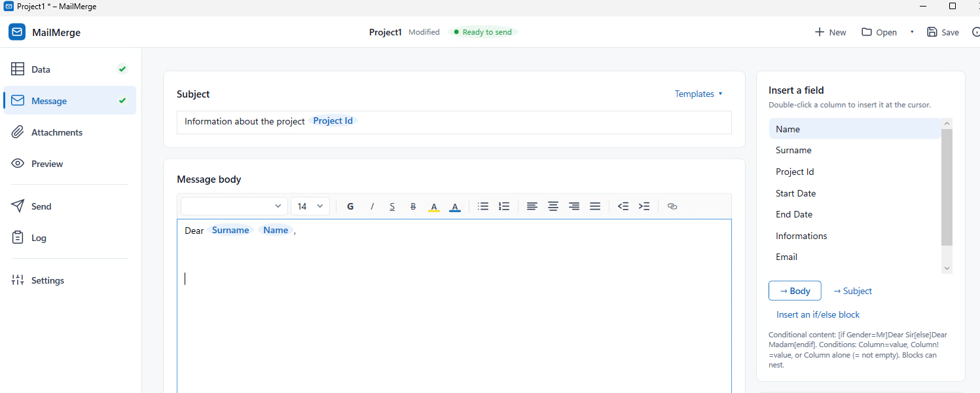Click field list scroll-down arrow

point(947,268)
